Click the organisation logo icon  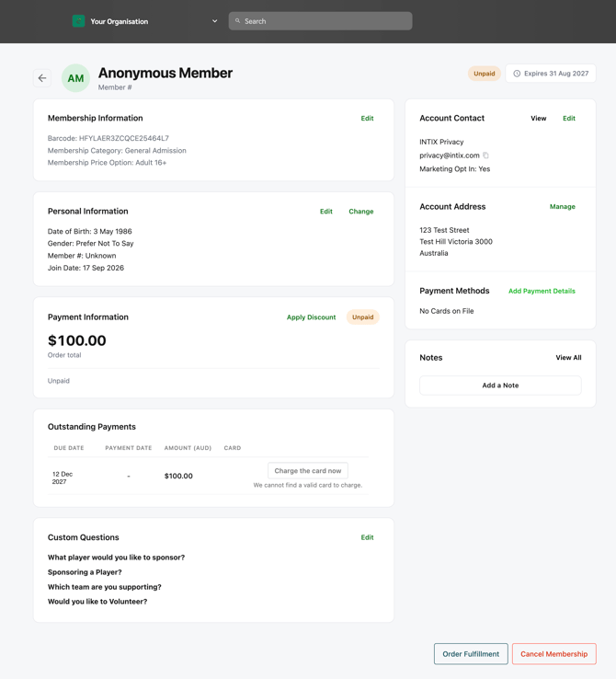(78, 21)
